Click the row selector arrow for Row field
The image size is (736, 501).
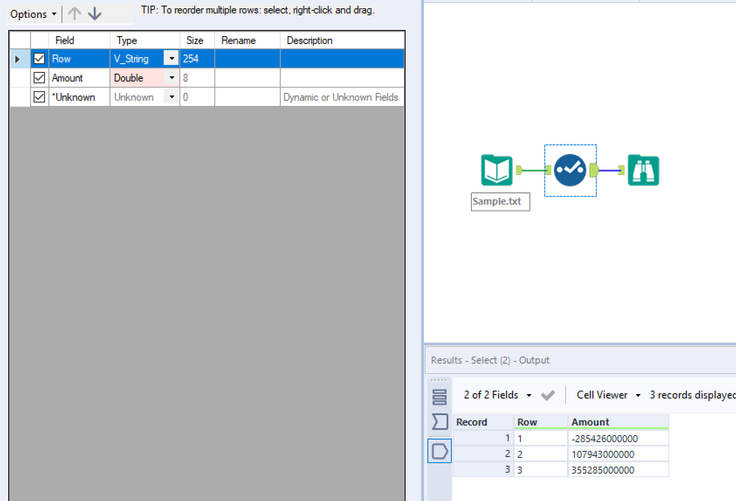pyautogui.click(x=19, y=59)
